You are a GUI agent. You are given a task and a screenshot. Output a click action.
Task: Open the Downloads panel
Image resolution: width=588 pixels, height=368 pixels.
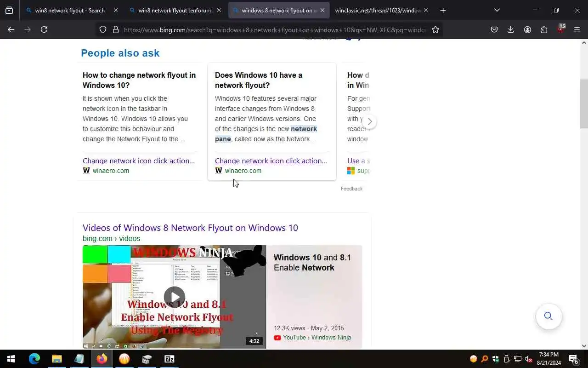[x=510, y=29]
